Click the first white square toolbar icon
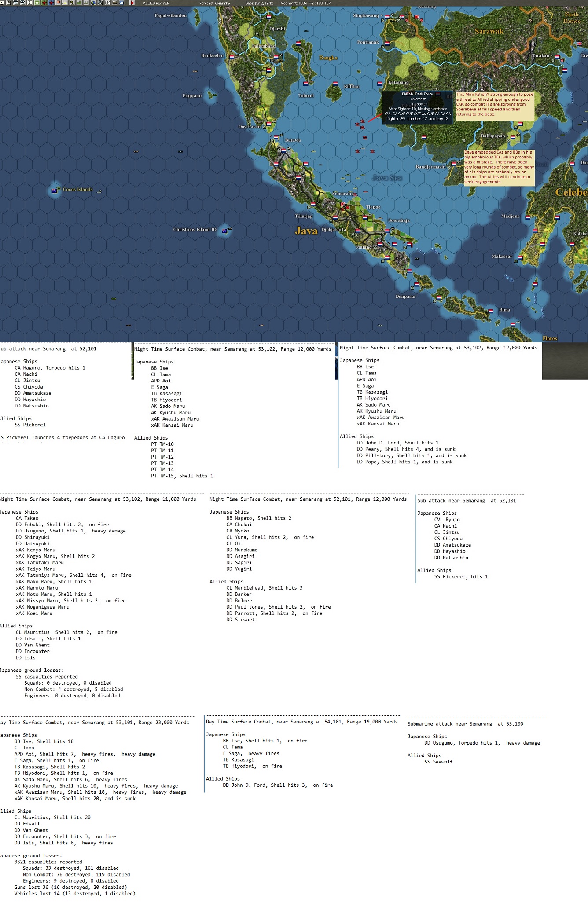 (x=2, y=3)
